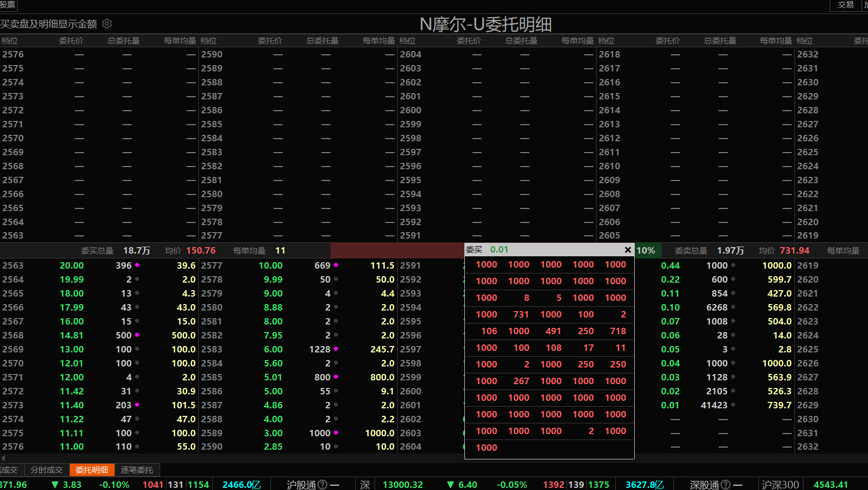
Task: Click the scroll-left arrow on the horizontal scrollbar
Action: point(3,458)
